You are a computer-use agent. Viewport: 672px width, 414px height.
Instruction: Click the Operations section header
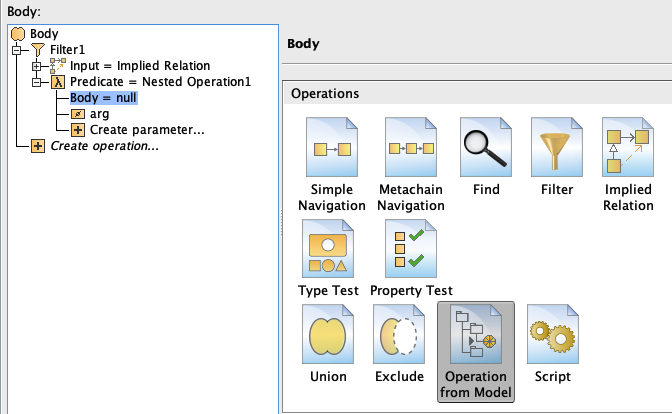[324, 94]
